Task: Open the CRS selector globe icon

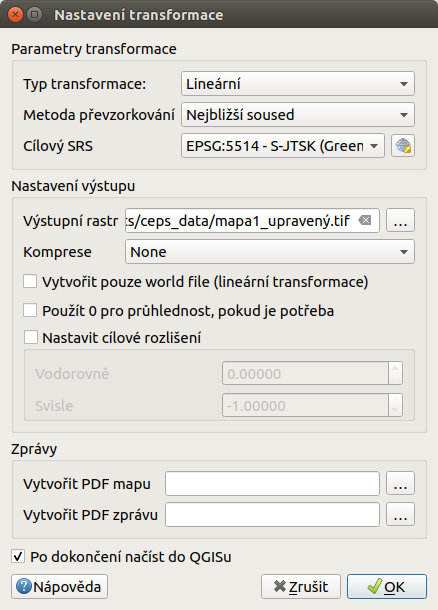Action: 403,146
